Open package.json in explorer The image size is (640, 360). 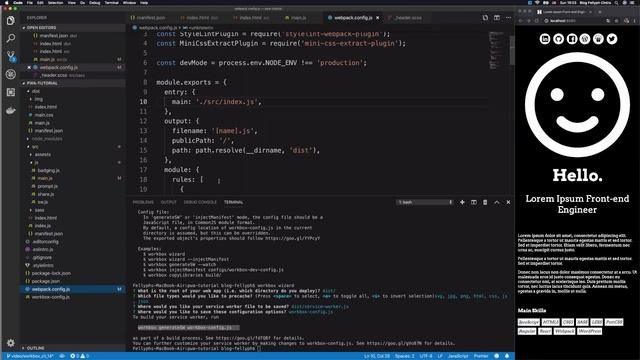46,281
